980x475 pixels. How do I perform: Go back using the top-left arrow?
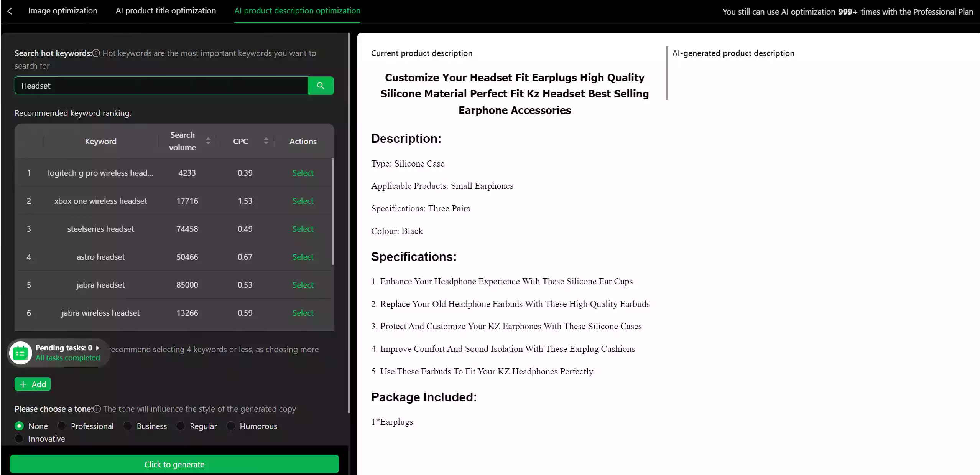10,11
